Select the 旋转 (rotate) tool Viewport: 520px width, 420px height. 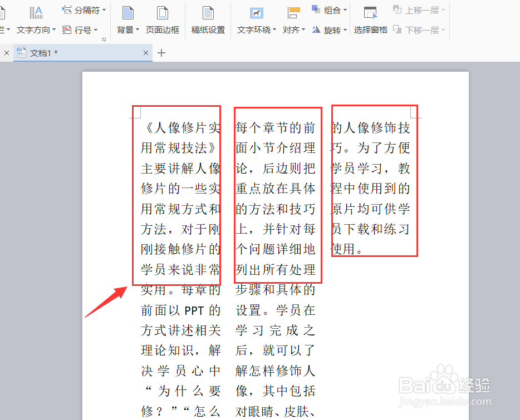tap(326, 29)
